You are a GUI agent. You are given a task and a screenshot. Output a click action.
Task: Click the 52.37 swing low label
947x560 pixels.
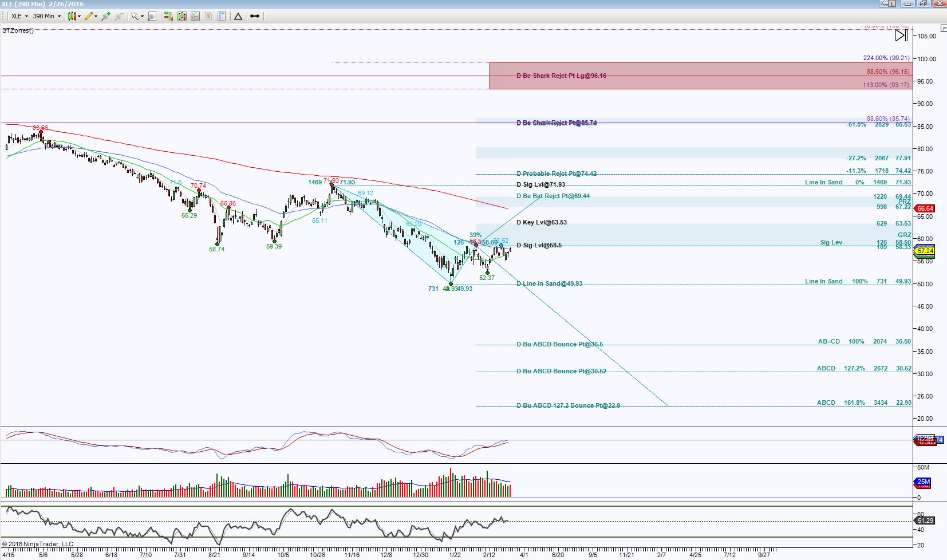487,278
